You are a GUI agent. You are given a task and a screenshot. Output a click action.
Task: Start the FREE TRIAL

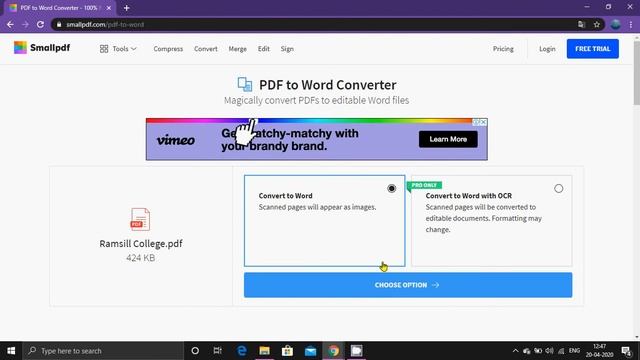[592, 49]
